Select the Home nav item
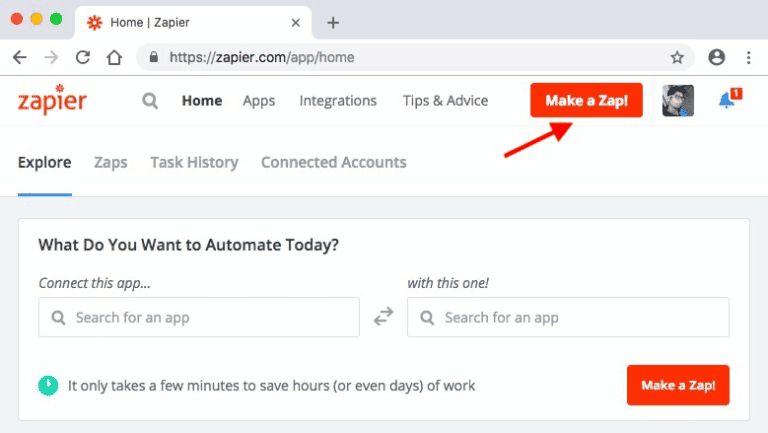Image resolution: width=768 pixels, height=433 pixels. (x=202, y=100)
